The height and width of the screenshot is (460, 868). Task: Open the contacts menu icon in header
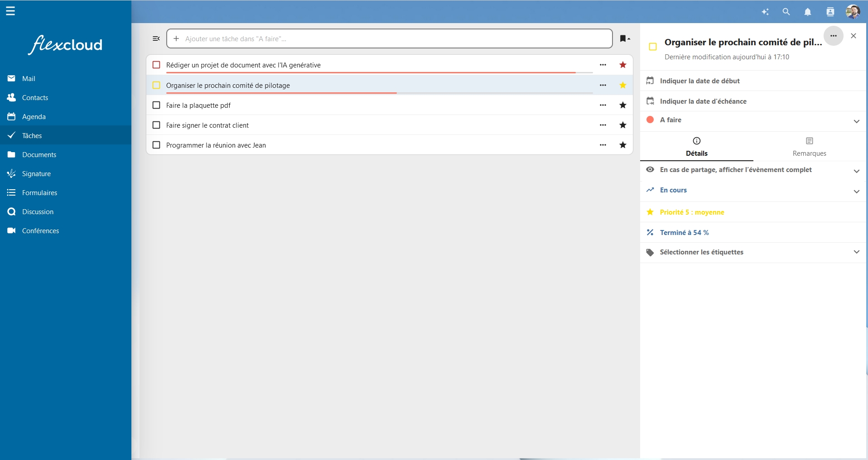click(830, 12)
